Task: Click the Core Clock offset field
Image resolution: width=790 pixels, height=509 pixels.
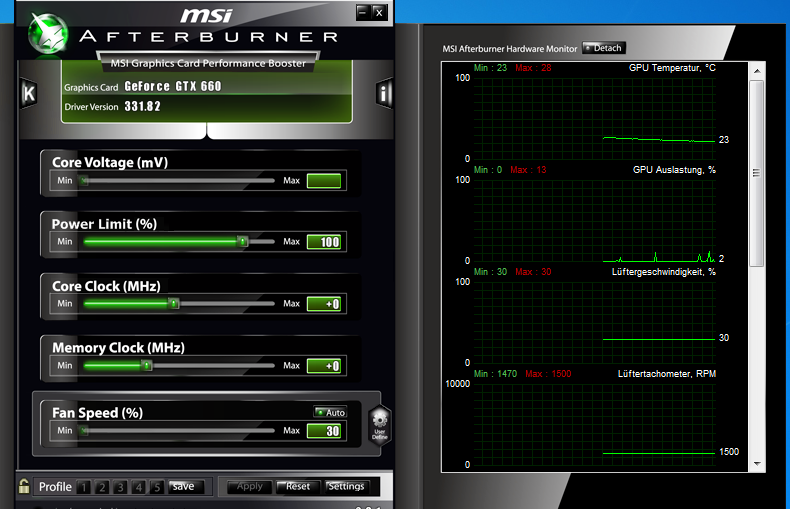Action: 324,304
